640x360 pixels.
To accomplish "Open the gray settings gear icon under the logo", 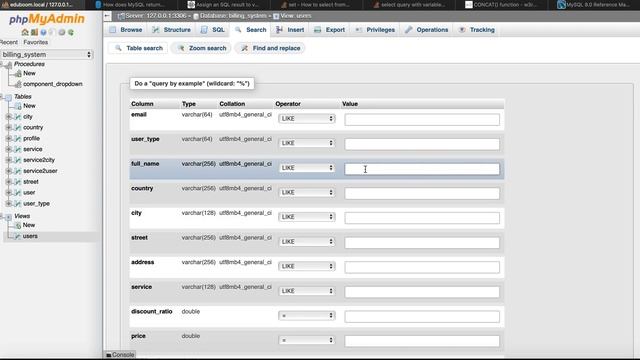I will (62, 32).
